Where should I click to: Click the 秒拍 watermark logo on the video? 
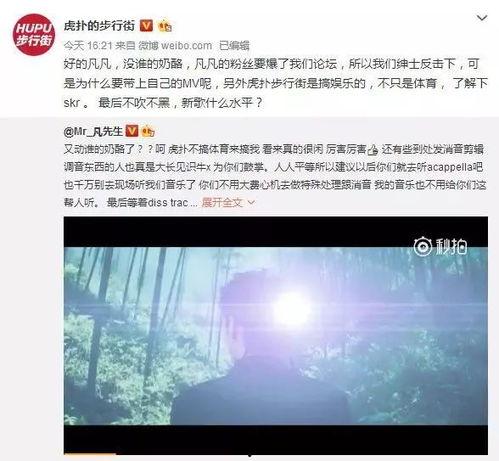tap(440, 246)
